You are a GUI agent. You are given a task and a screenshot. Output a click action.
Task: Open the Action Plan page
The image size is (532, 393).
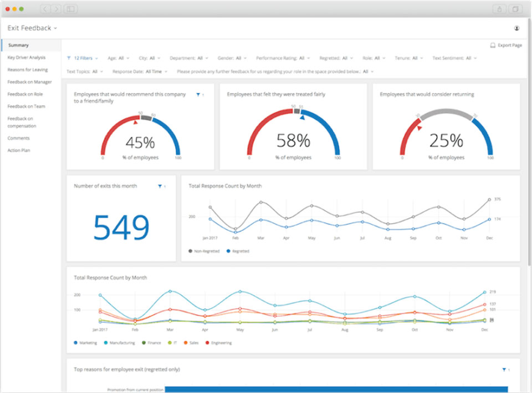tap(19, 151)
